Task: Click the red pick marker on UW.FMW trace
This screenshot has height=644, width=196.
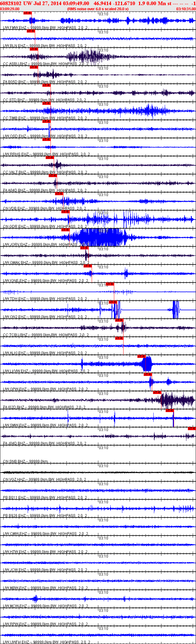Action: [x=27, y=13]
